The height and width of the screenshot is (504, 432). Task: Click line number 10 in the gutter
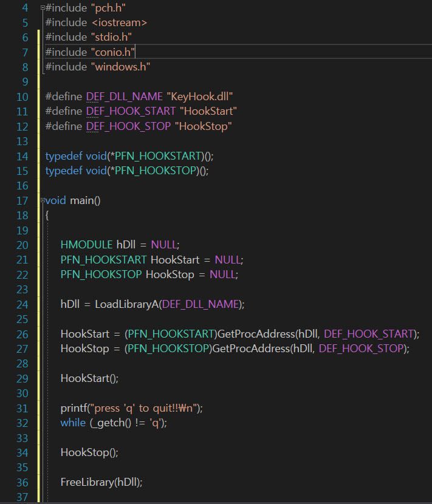[22, 97]
